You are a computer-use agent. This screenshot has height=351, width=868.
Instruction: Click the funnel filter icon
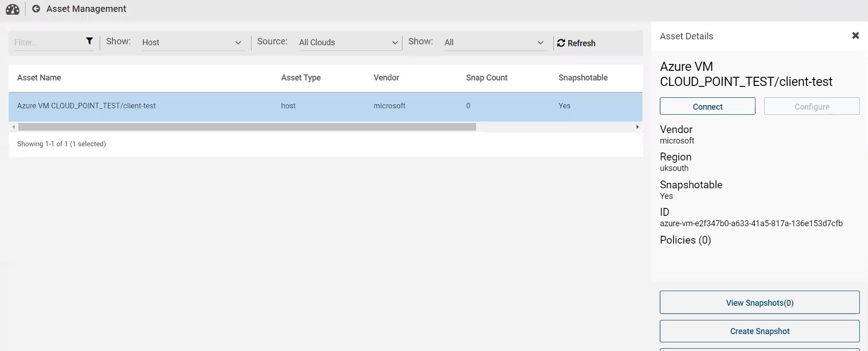90,41
